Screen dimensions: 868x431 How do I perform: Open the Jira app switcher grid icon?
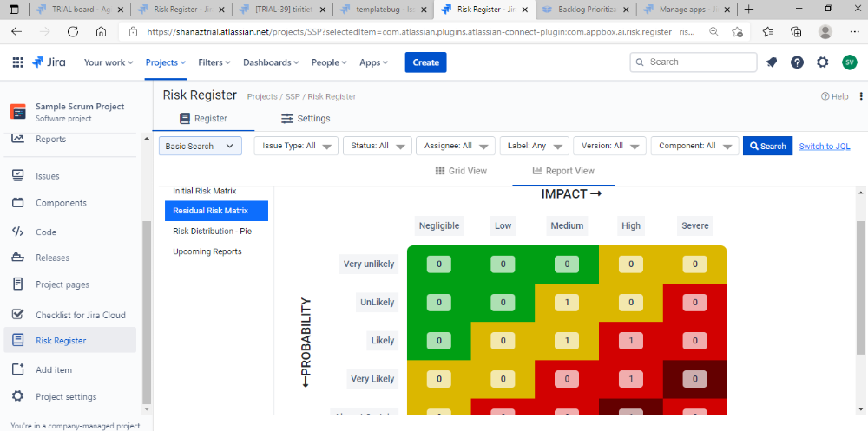coord(18,62)
